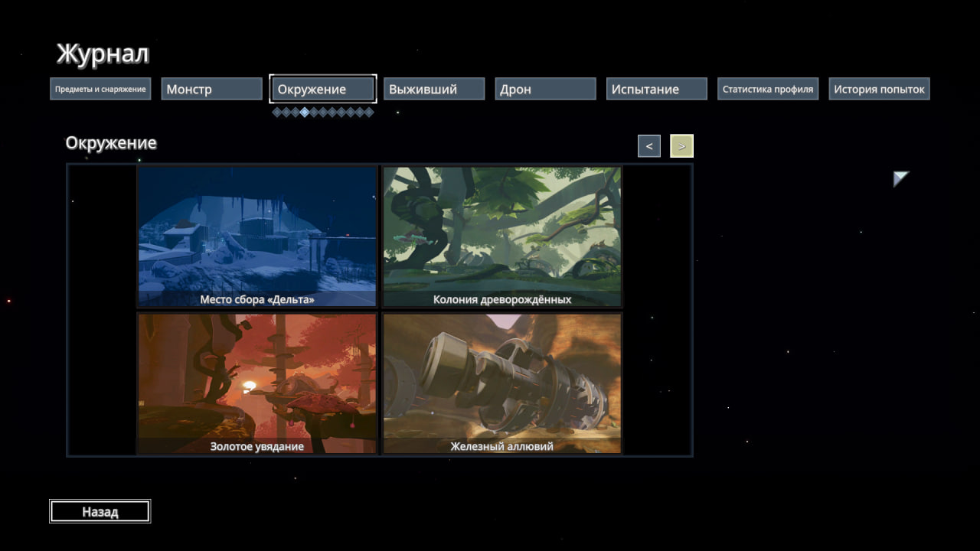The image size is (980, 551).
Task: Go to the next page with the ">" arrow
Action: pos(681,145)
